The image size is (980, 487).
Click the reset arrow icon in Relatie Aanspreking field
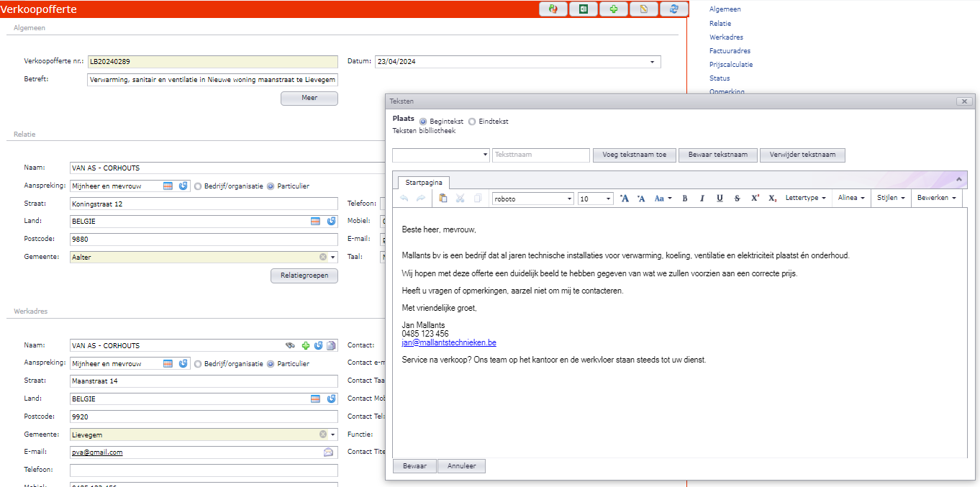coord(183,186)
